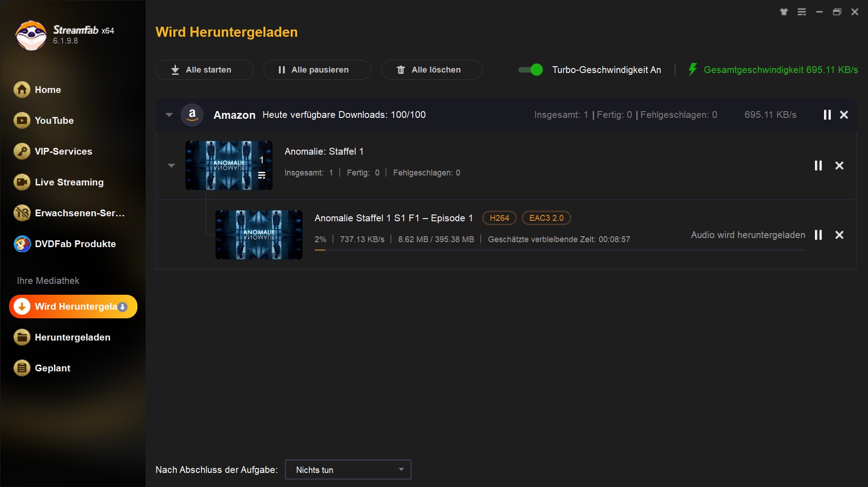The width and height of the screenshot is (868, 487).
Task: Toggle Turbo-Geschwindigkeit switch
Action: (531, 70)
